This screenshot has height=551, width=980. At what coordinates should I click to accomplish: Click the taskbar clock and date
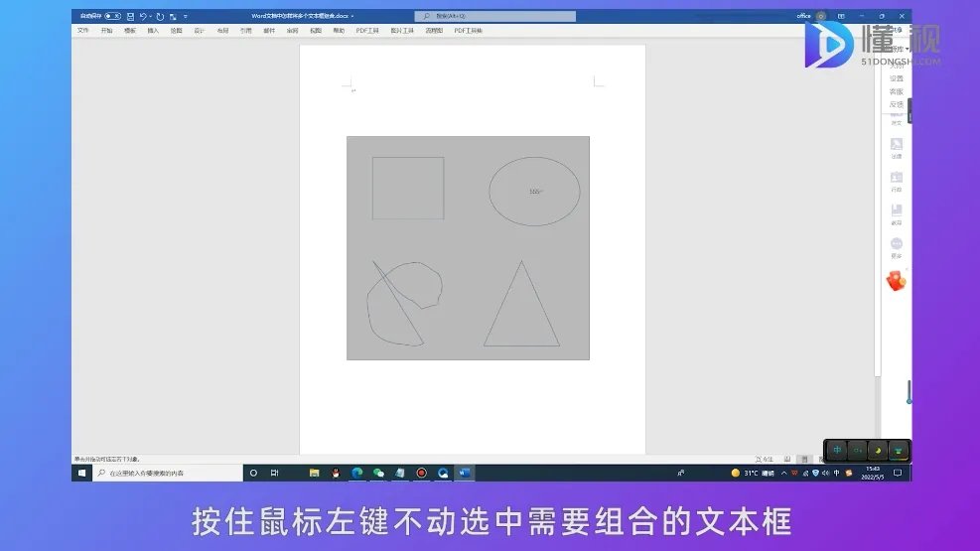click(x=873, y=473)
